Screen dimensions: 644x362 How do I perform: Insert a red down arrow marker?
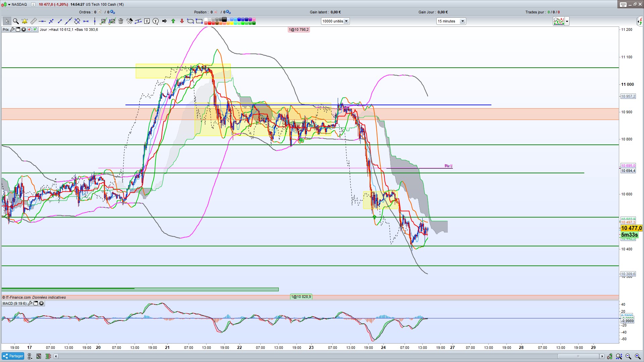(182, 21)
